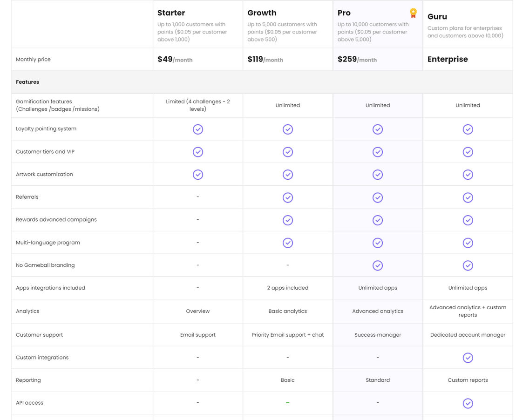Select the "Basic analytics" cell

click(288, 311)
